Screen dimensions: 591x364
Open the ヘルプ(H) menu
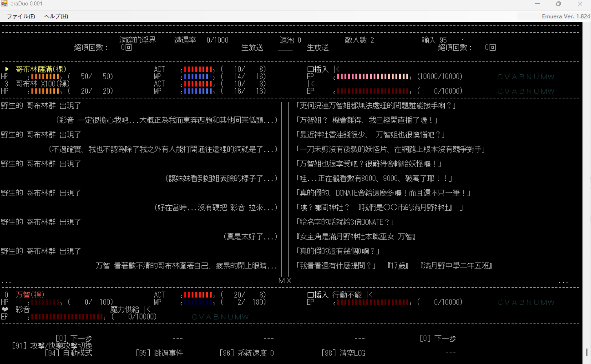tap(56, 16)
